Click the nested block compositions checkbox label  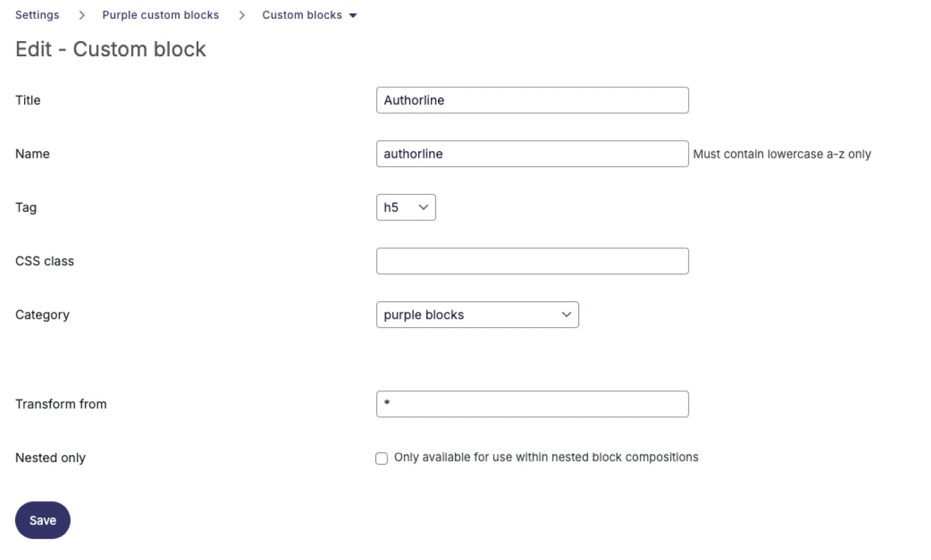546,457
